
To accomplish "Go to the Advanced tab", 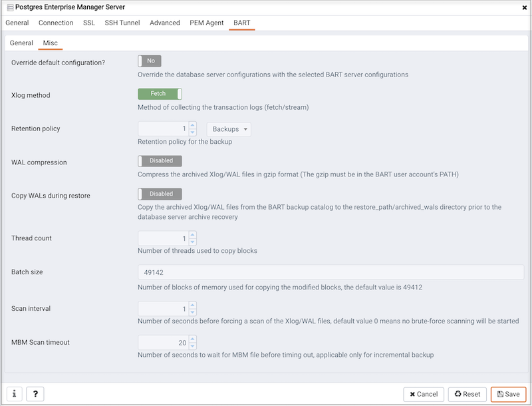I will [x=165, y=23].
